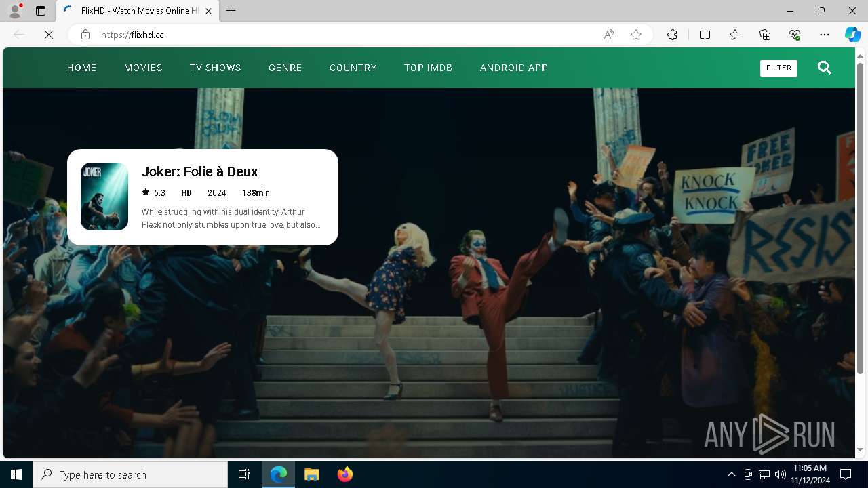
Task: Click the browser profile icon
Action: coord(15,11)
